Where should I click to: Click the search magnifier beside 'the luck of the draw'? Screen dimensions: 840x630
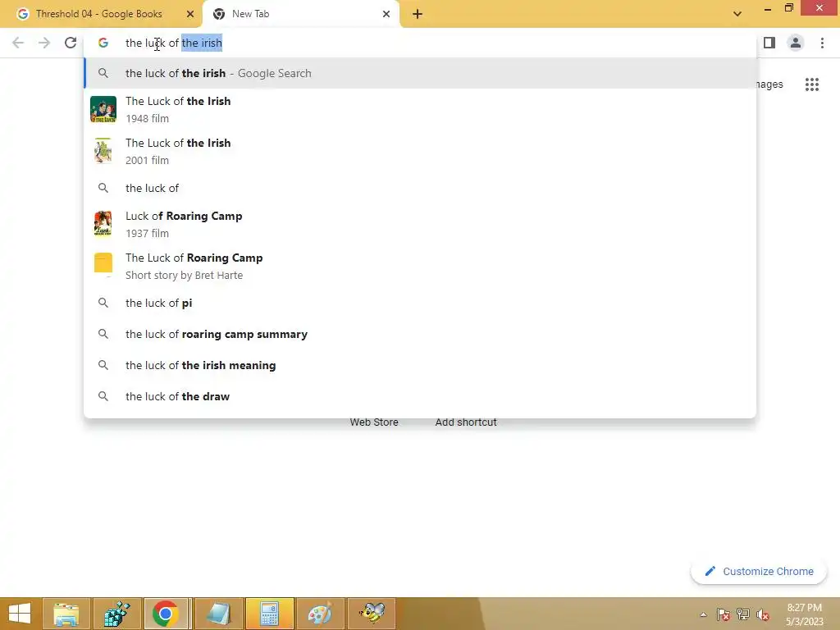click(x=103, y=396)
